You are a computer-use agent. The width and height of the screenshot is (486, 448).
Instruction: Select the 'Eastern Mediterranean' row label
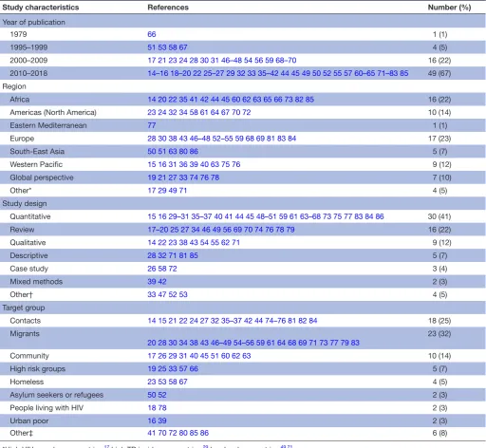[x=48, y=125]
